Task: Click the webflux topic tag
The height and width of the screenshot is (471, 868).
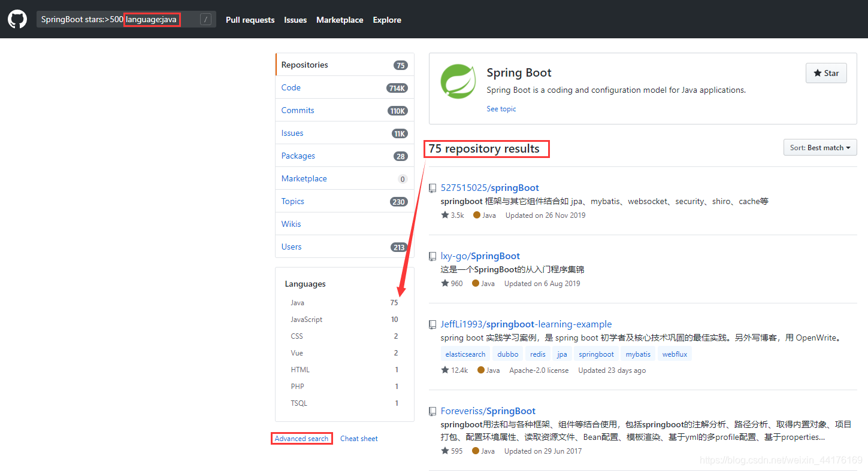Action: (675, 354)
